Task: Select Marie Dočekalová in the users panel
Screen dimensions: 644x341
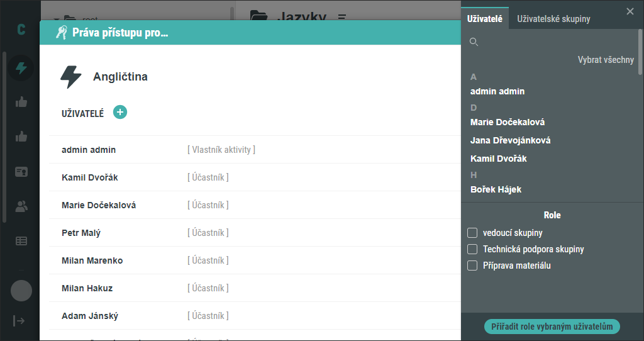Action: click(x=508, y=122)
